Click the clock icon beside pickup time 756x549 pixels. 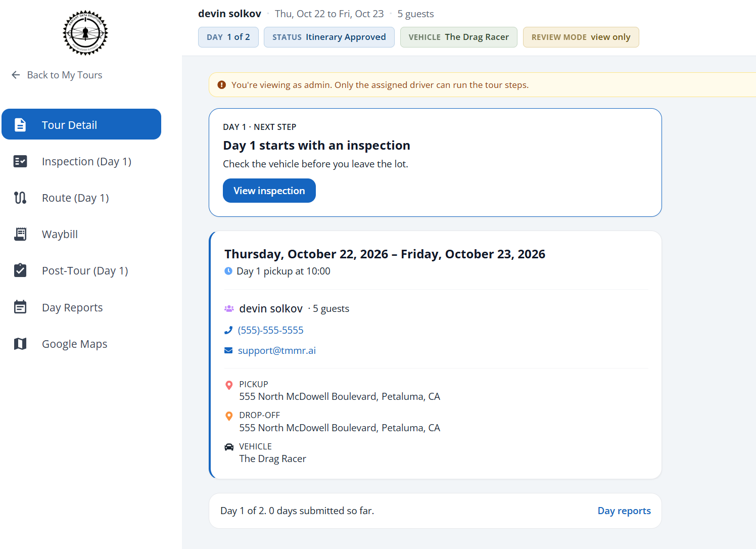228,271
